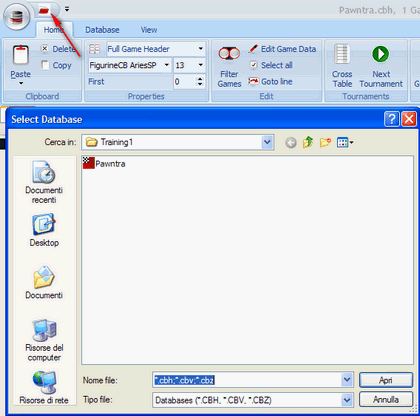Viewport: 420px width, 416px height.
Task: Toggle the Select all checkbox
Action: click(254, 65)
